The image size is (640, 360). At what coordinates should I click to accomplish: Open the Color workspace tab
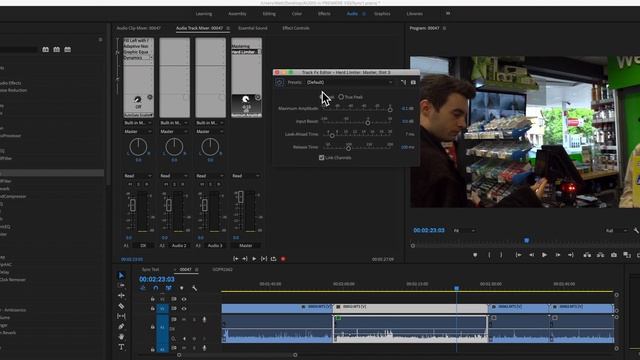[297, 13]
